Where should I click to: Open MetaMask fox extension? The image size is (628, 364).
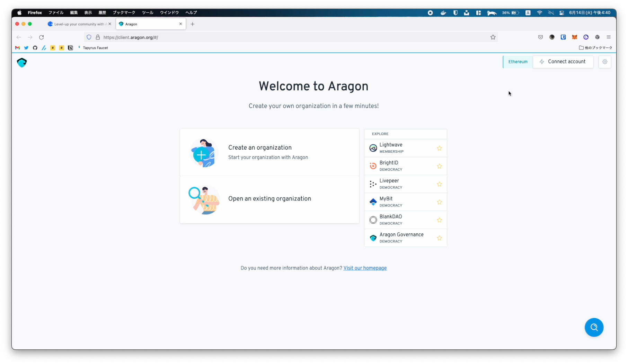click(x=574, y=37)
